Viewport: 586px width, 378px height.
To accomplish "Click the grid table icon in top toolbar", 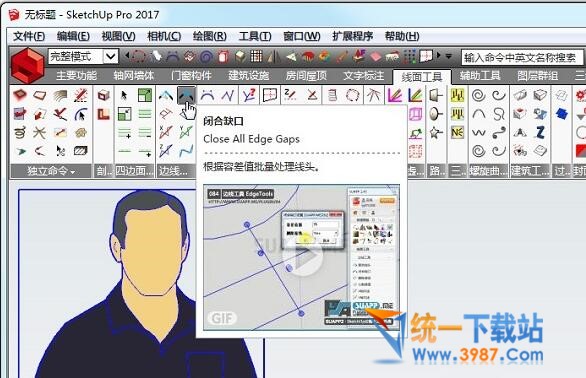I will [x=256, y=56].
